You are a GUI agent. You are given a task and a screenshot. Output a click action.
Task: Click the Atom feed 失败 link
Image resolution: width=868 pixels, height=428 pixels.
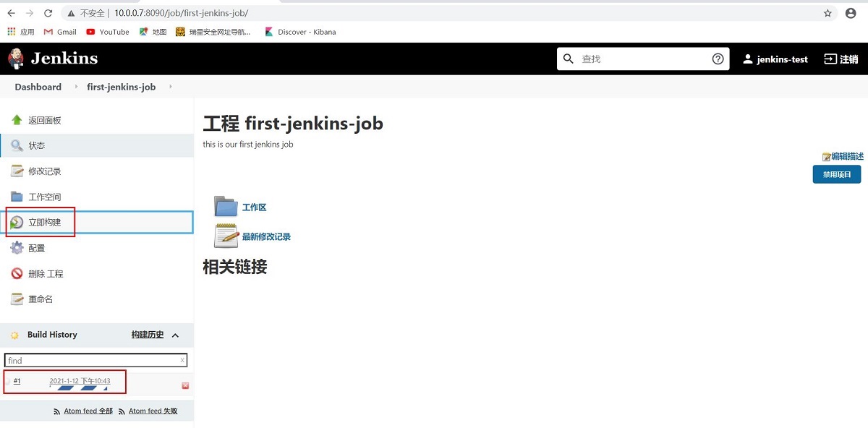153,411
